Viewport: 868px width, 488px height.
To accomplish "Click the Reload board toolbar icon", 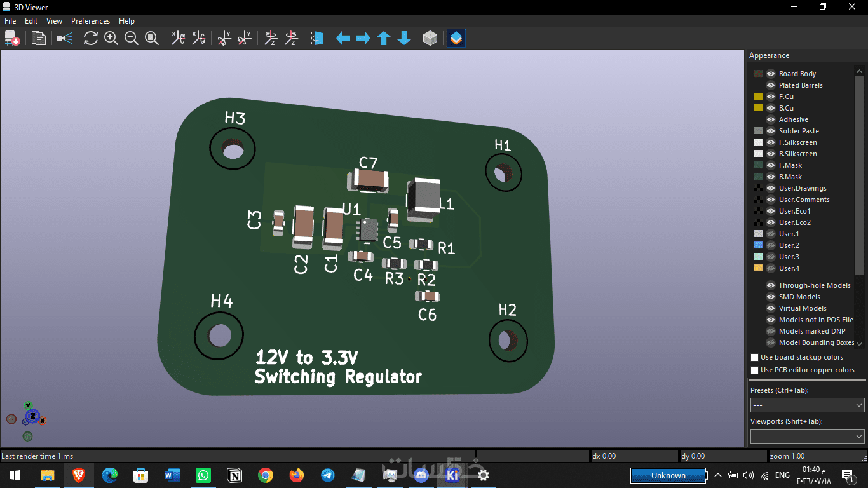I will coord(13,39).
